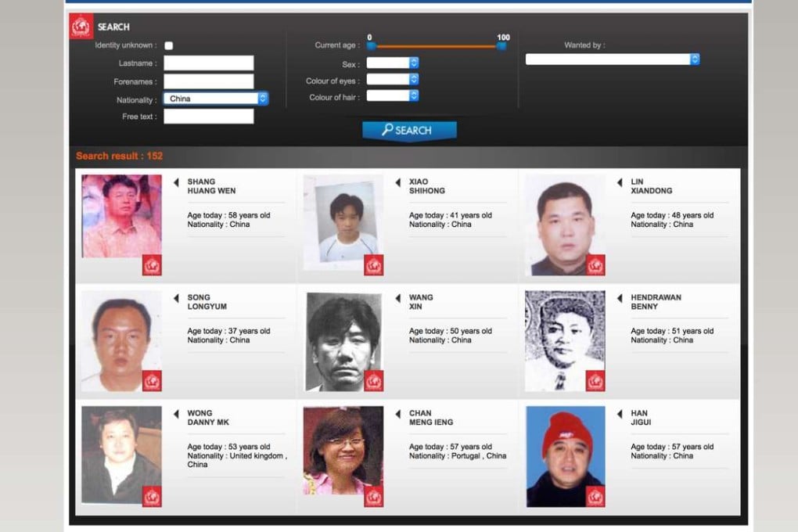
Task: Click the maximum handle of the Current age slider
Action: pos(501,46)
